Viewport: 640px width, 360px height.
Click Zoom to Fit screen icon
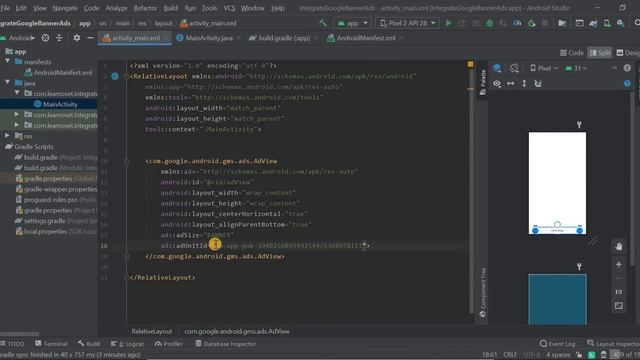click(619, 306)
